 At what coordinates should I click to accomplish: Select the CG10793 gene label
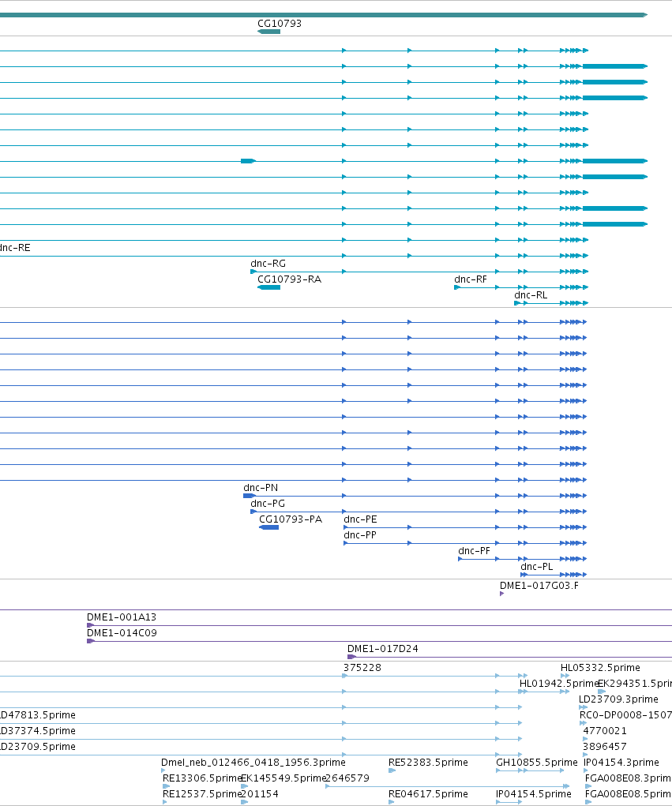tap(280, 24)
